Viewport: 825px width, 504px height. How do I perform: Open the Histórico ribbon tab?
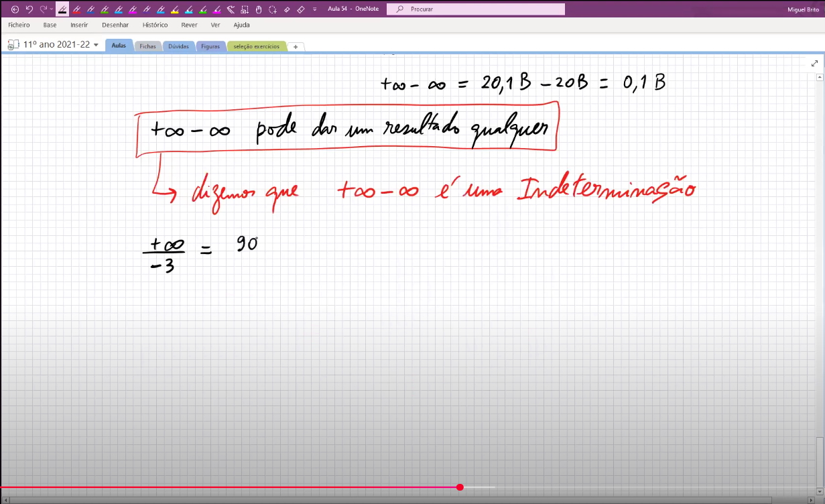pos(155,25)
